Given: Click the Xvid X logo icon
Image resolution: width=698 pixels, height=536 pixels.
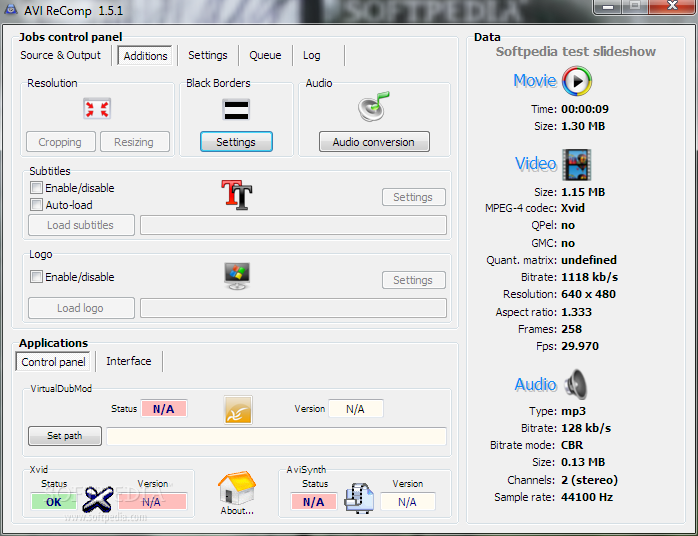Looking at the screenshot, I should click(x=97, y=499).
